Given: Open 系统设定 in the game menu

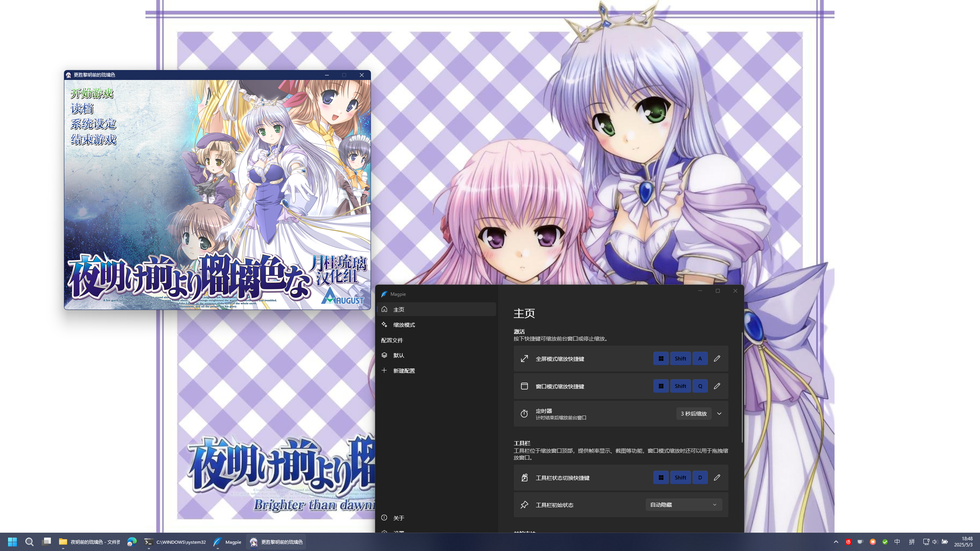Looking at the screenshot, I should [93, 124].
